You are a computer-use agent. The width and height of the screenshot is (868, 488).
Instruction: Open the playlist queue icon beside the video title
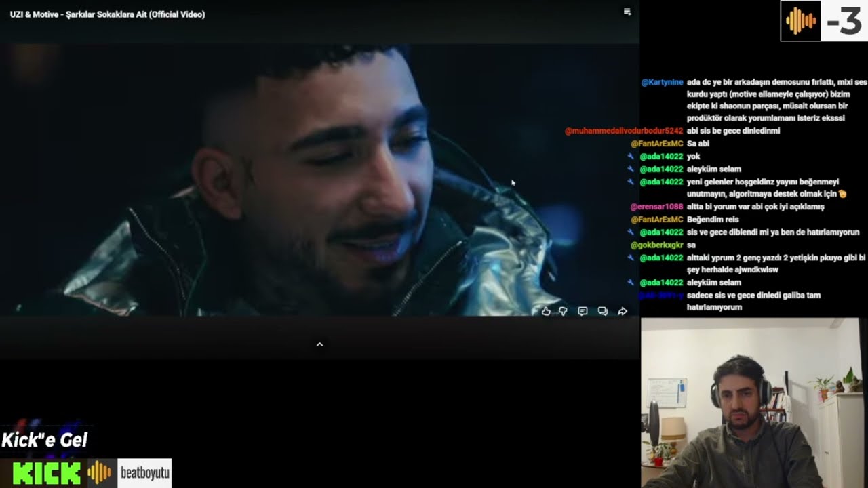click(x=627, y=12)
